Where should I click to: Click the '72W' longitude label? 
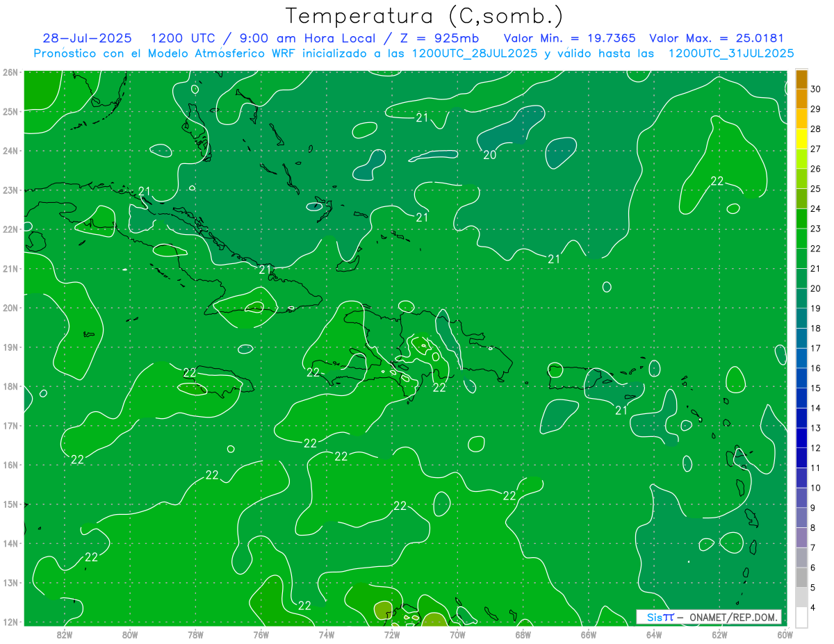click(392, 634)
